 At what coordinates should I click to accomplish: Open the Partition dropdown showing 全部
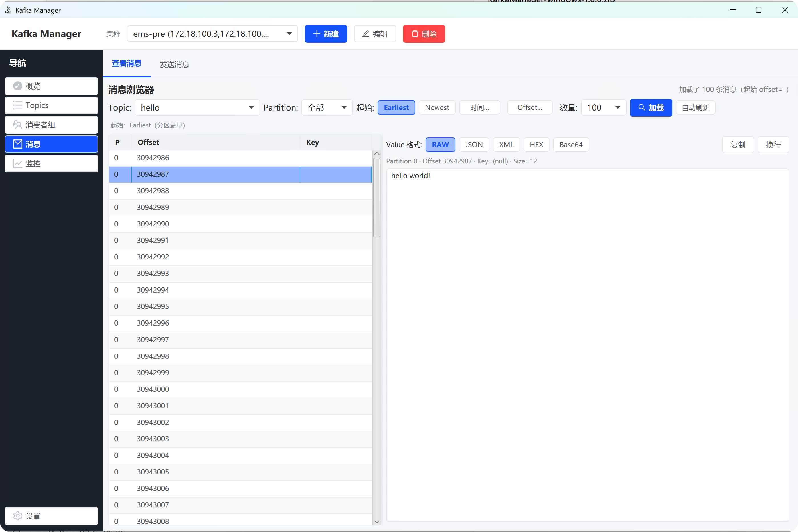pos(327,107)
